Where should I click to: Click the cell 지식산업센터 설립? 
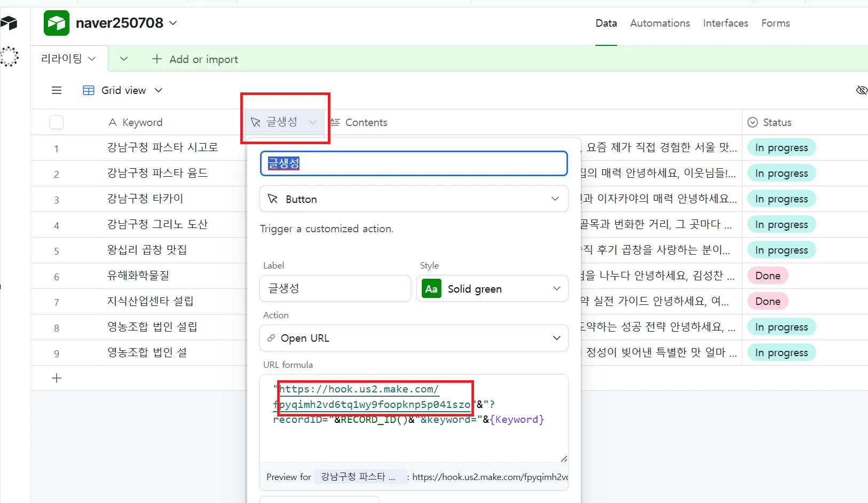point(150,301)
